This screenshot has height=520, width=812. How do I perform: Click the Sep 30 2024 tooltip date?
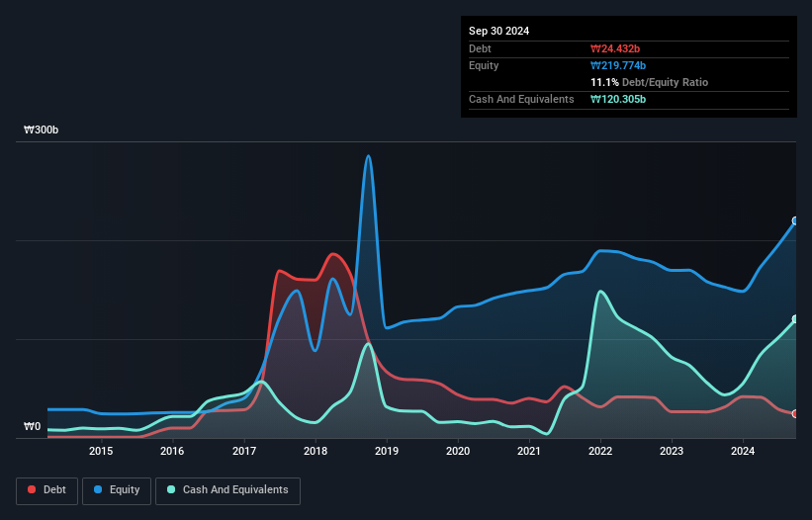pos(498,31)
